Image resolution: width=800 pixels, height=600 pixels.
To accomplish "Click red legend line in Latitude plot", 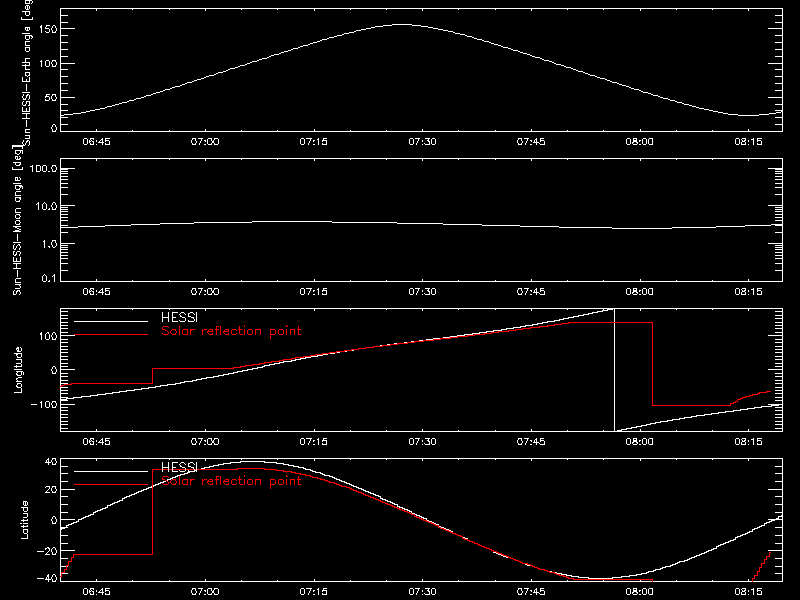I will tap(111, 485).
